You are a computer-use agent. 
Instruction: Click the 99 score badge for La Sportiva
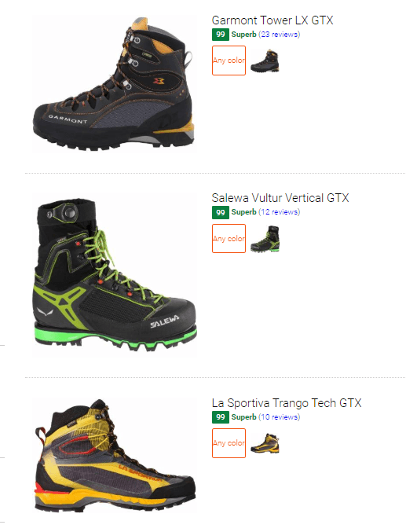coord(221,417)
